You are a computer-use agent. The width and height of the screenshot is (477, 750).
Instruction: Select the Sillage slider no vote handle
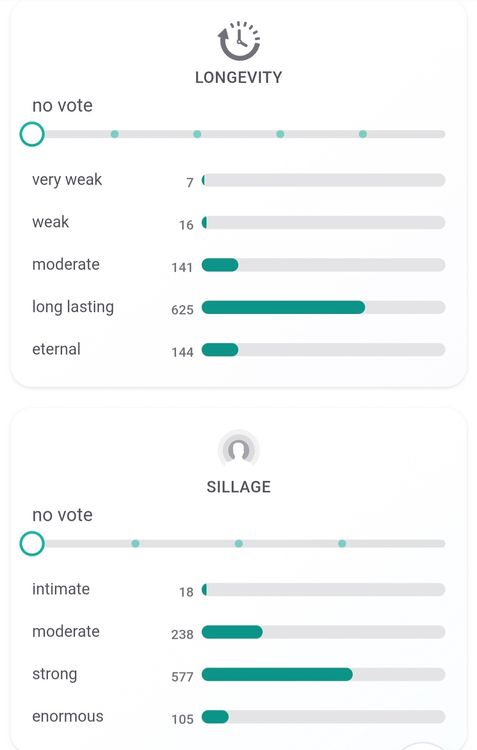tap(32, 543)
